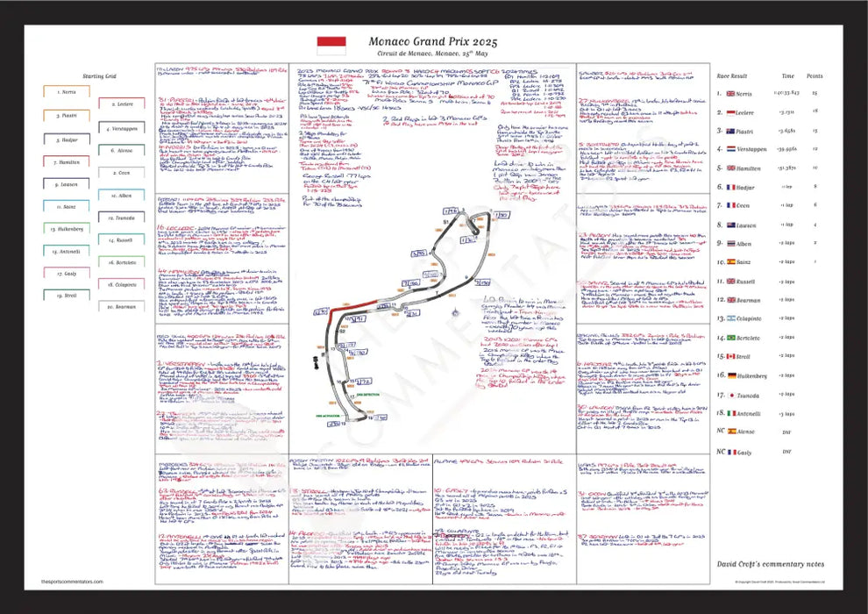
Task: Select the Australian flag beside Piastri
Action: point(729,132)
